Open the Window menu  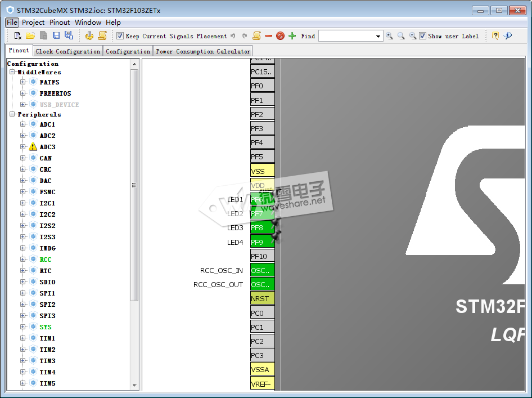[x=88, y=23]
